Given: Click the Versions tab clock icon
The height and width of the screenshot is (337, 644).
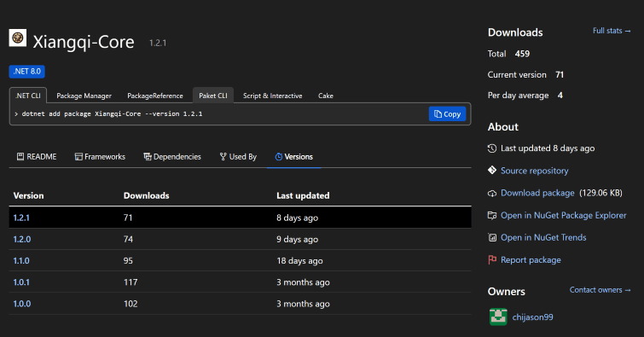Looking at the screenshot, I should pos(278,157).
